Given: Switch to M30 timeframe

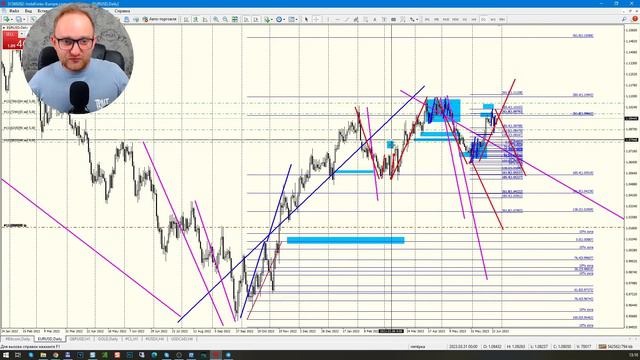Looking at the screenshot, I should point(455,19).
